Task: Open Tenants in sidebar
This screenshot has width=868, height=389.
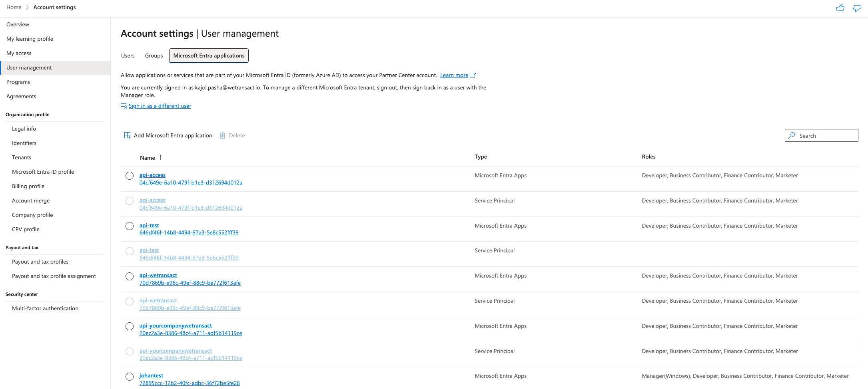Action: (22, 157)
